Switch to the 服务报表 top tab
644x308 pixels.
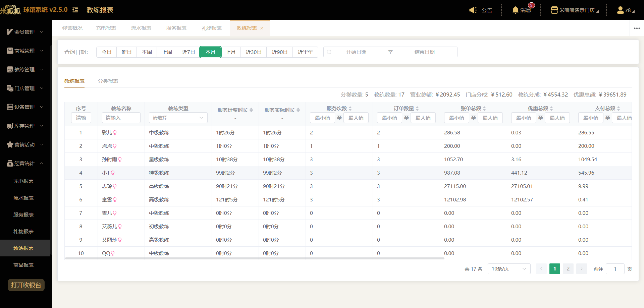click(176, 28)
